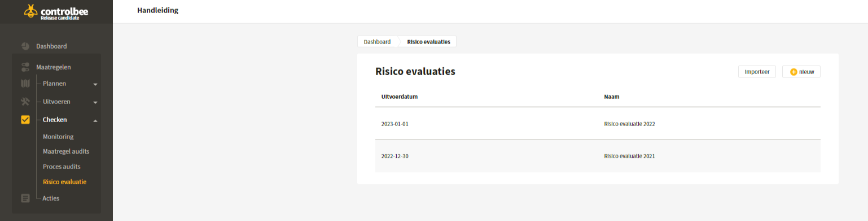Expand the Plannen submenu arrow
Screen dimensions: 868x221
click(x=95, y=85)
